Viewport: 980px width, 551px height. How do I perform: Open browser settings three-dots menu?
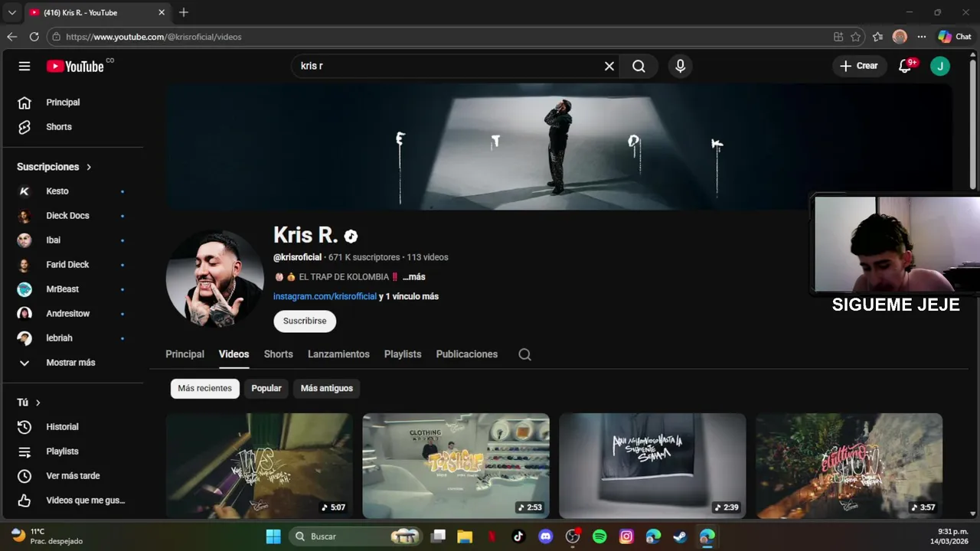[921, 37]
